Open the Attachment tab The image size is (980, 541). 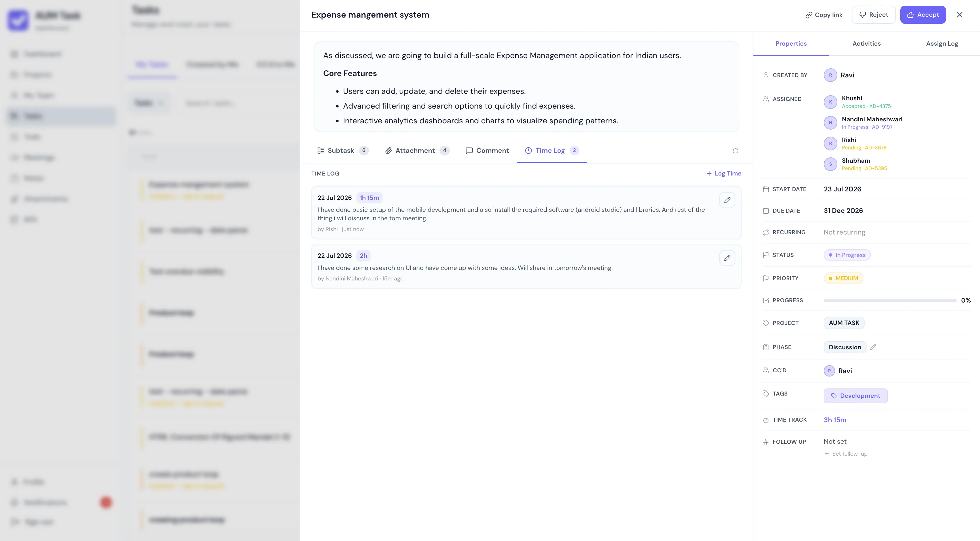click(x=417, y=151)
